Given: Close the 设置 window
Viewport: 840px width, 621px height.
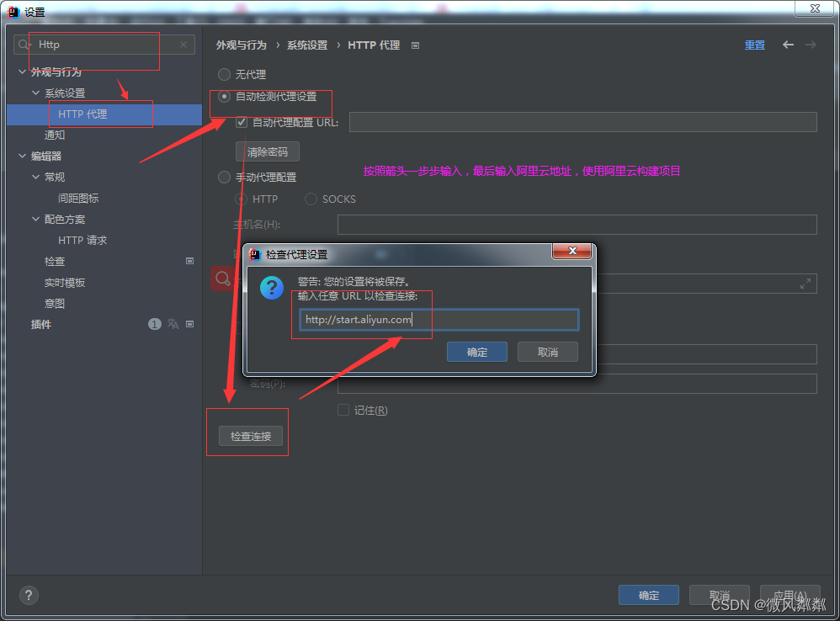Looking at the screenshot, I should (815, 8).
